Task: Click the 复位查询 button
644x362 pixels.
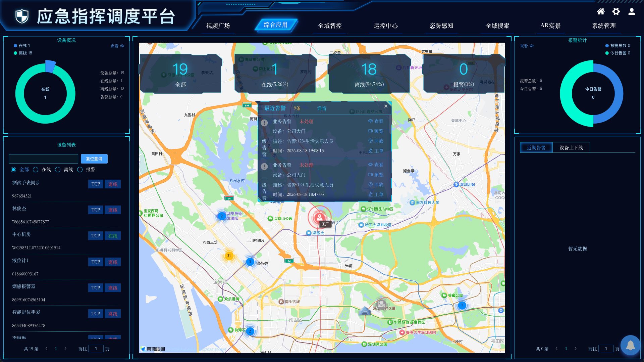Action: coord(94,159)
